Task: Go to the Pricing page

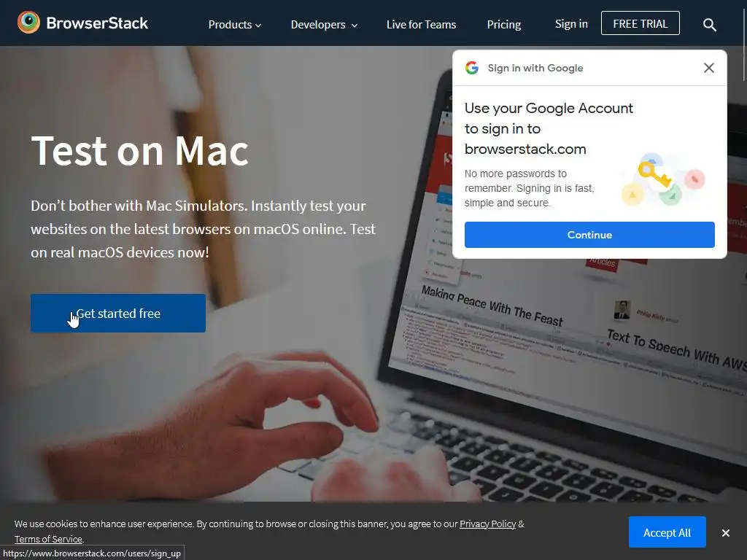Action: point(503,24)
